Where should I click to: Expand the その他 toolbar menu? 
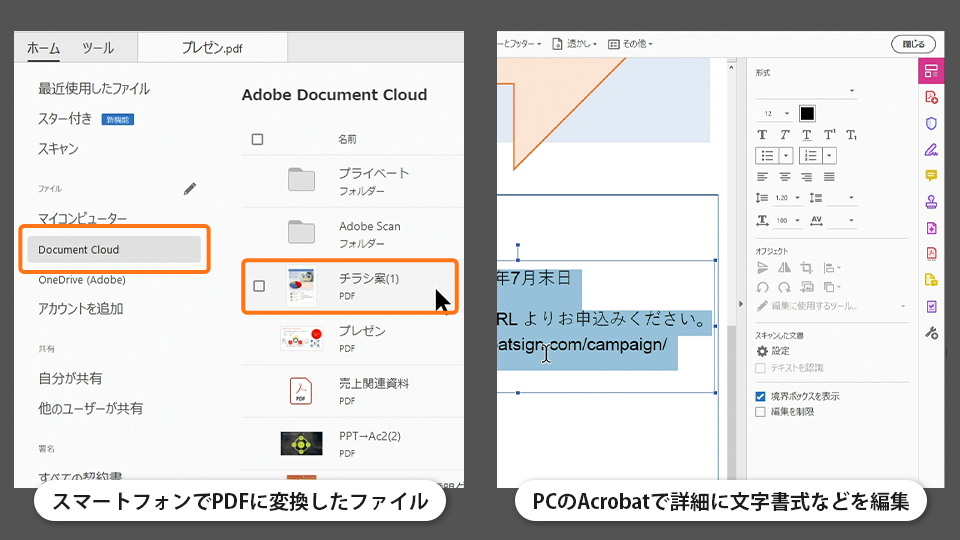coord(630,44)
